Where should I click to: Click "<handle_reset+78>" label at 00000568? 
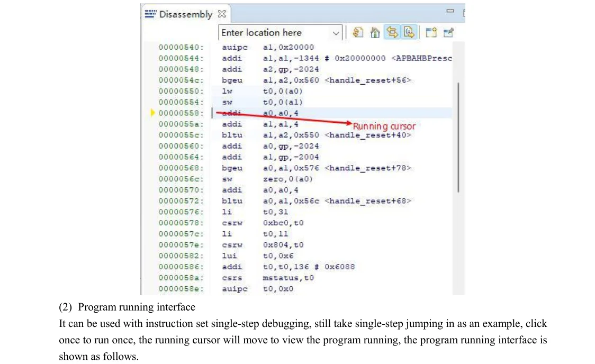pos(368,168)
